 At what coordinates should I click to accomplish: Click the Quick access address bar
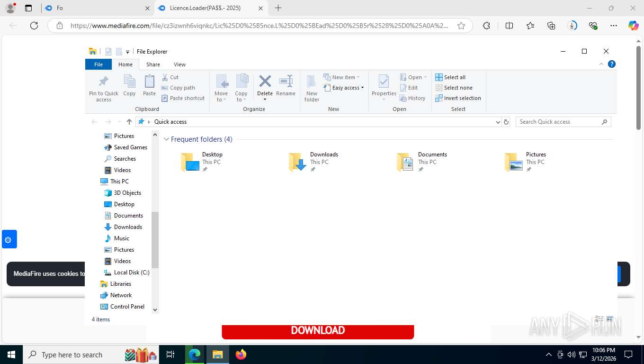[x=318, y=122]
